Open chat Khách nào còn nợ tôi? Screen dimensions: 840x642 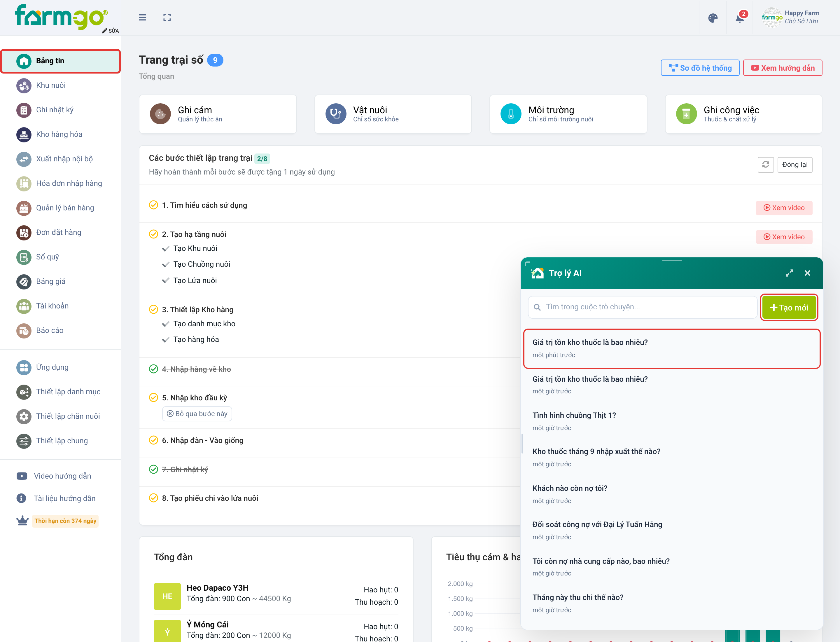[x=671, y=494]
